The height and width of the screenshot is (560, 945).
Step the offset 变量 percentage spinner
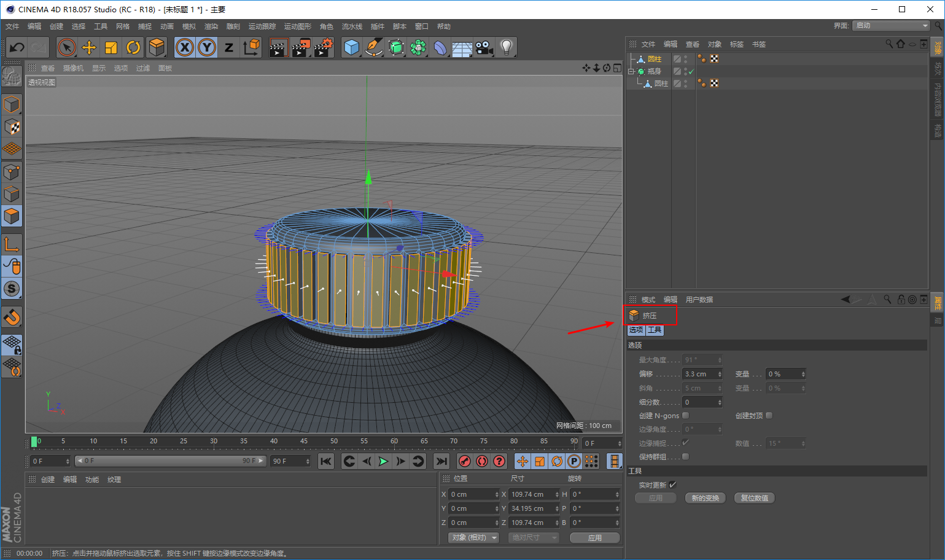803,374
